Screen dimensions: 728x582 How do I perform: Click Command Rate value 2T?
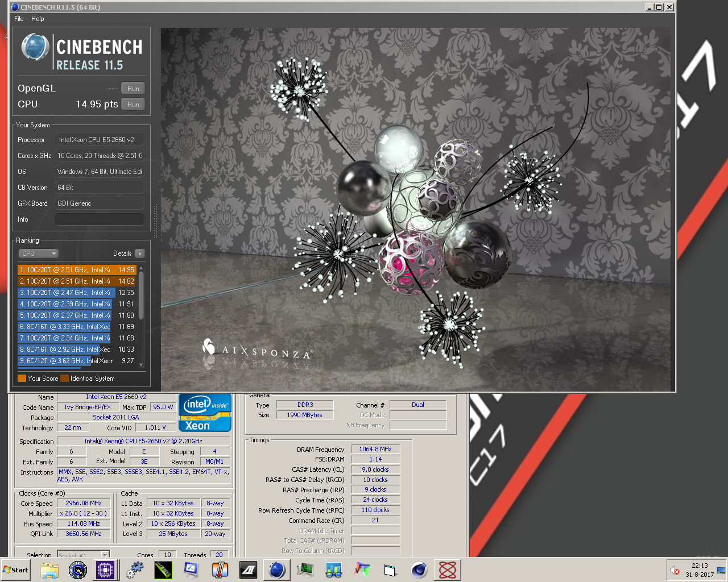point(375,521)
